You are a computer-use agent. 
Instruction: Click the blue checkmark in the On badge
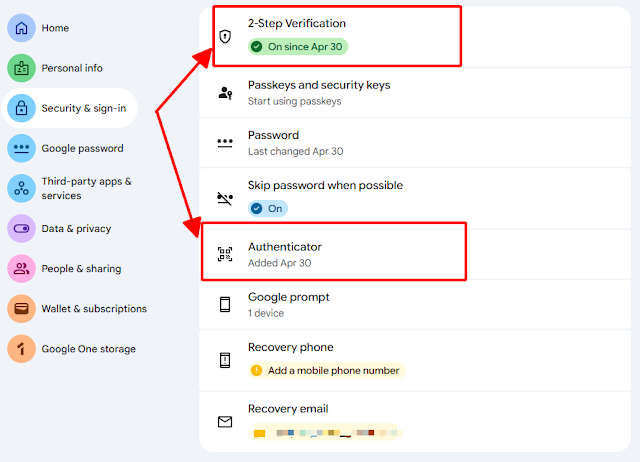256,209
